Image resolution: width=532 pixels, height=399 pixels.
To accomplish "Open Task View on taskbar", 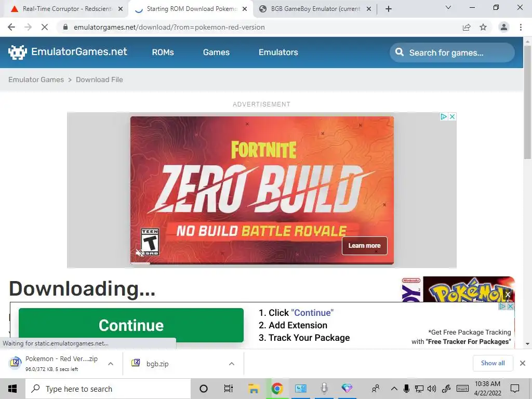I will tap(229, 389).
